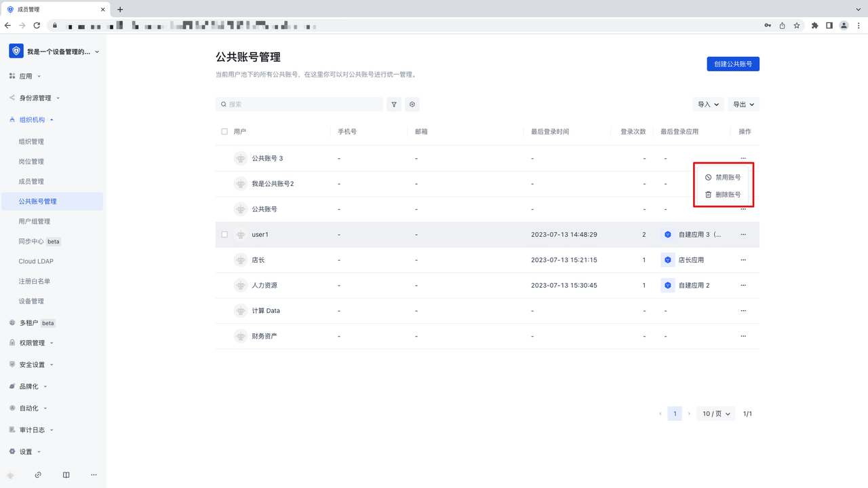Click the filter funnel icon beside search
This screenshot has width=868, height=488.
(x=394, y=105)
